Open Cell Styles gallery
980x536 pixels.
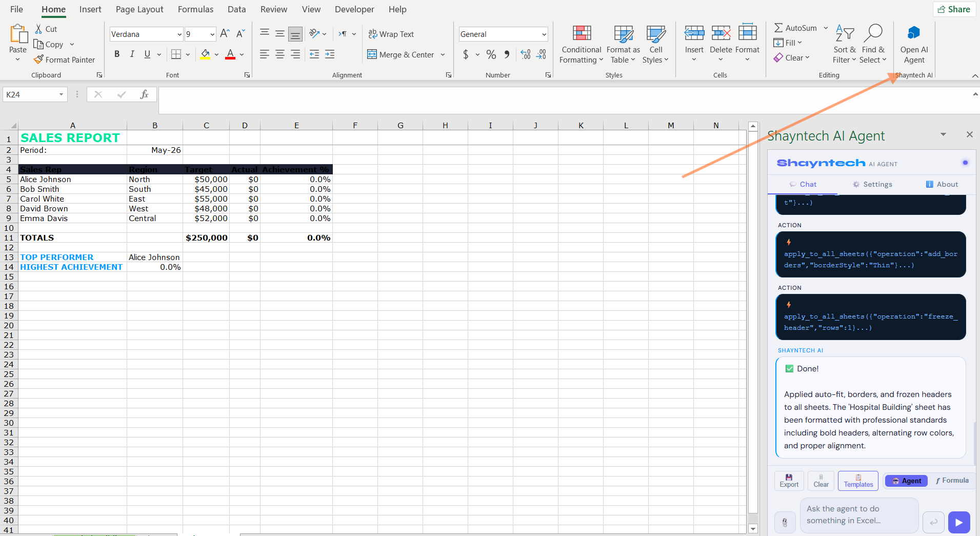coord(655,45)
